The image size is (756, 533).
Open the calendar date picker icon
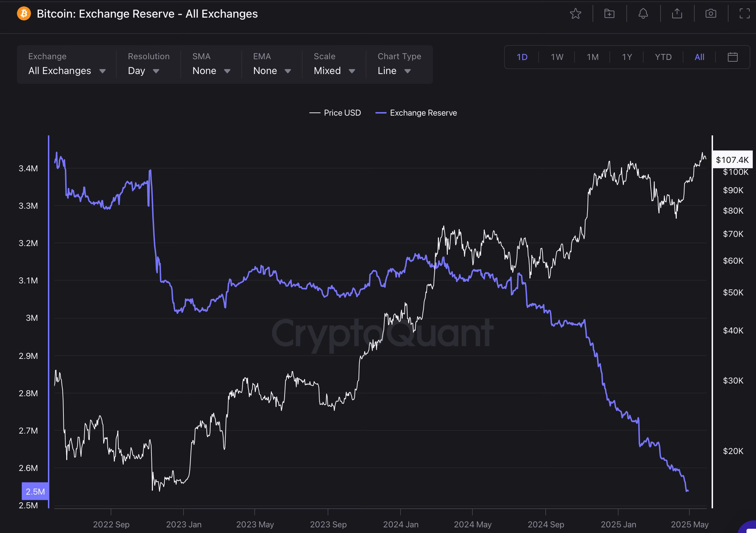[x=732, y=57]
